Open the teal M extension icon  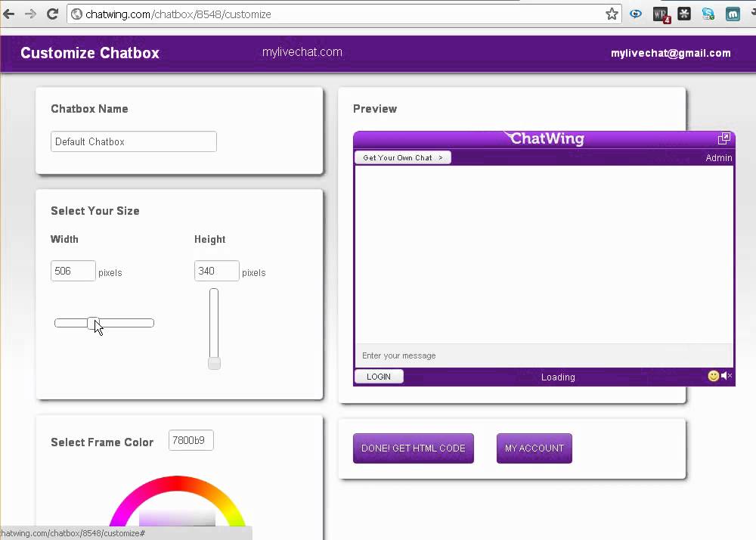(733, 14)
